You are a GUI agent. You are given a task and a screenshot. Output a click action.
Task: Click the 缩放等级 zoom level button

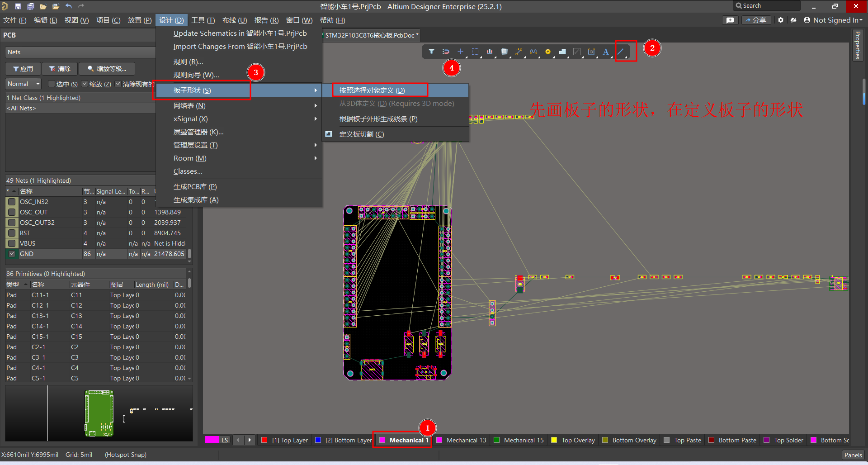point(107,69)
